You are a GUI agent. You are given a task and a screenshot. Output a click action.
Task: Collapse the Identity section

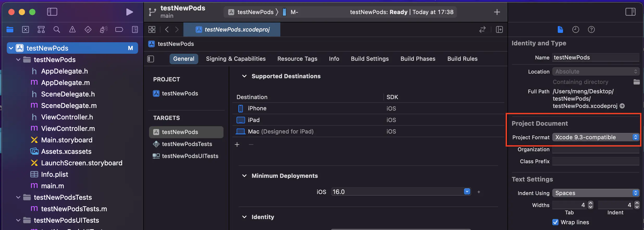(x=244, y=217)
